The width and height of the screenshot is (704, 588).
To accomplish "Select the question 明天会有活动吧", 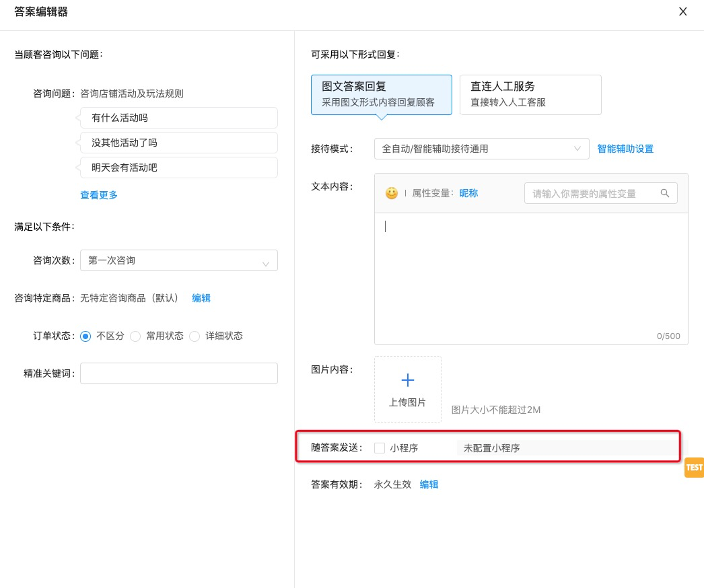I will [179, 168].
